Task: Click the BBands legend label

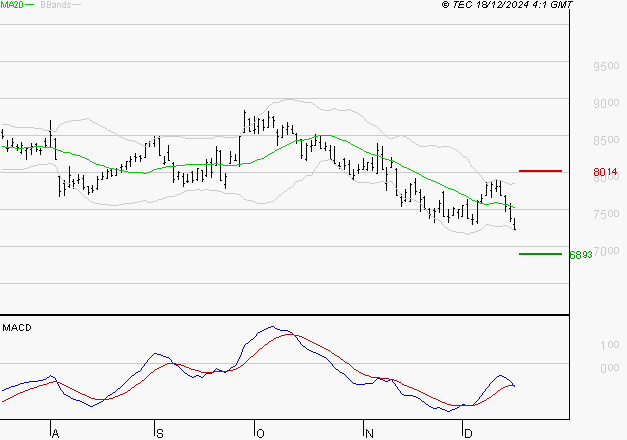Action: pos(56,5)
